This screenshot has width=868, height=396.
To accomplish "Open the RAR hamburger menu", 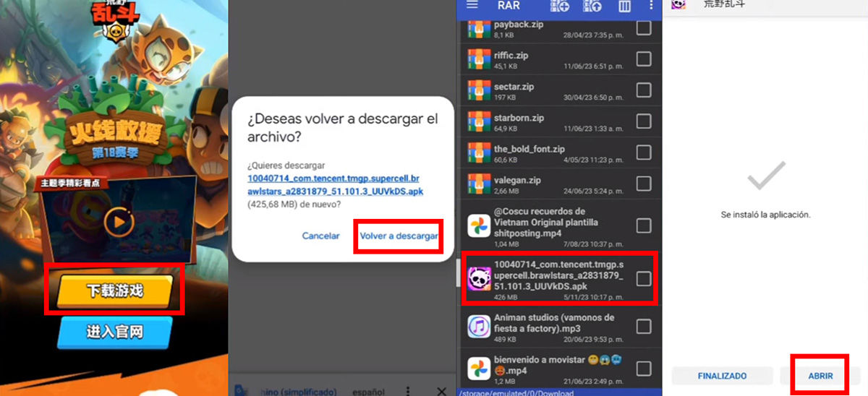I will [x=472, y=6].
